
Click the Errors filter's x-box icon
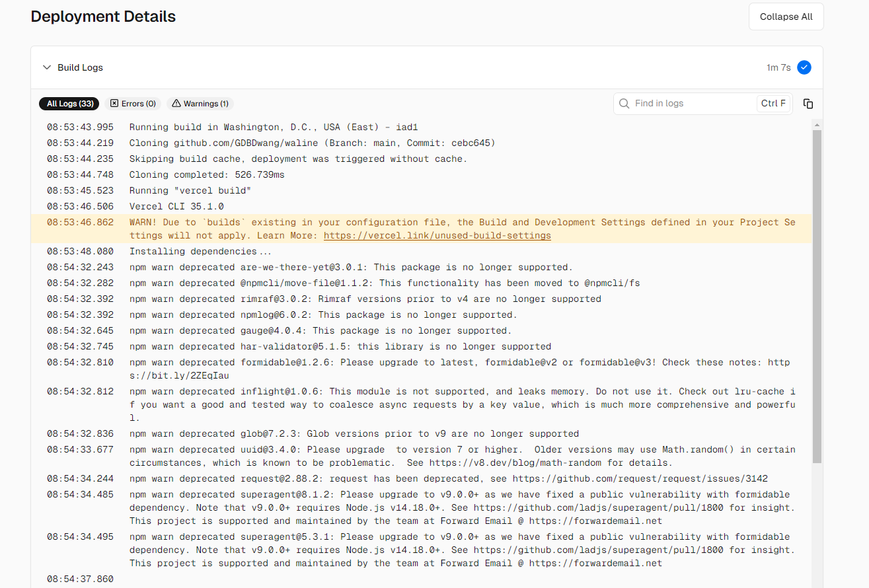[114, 104]
